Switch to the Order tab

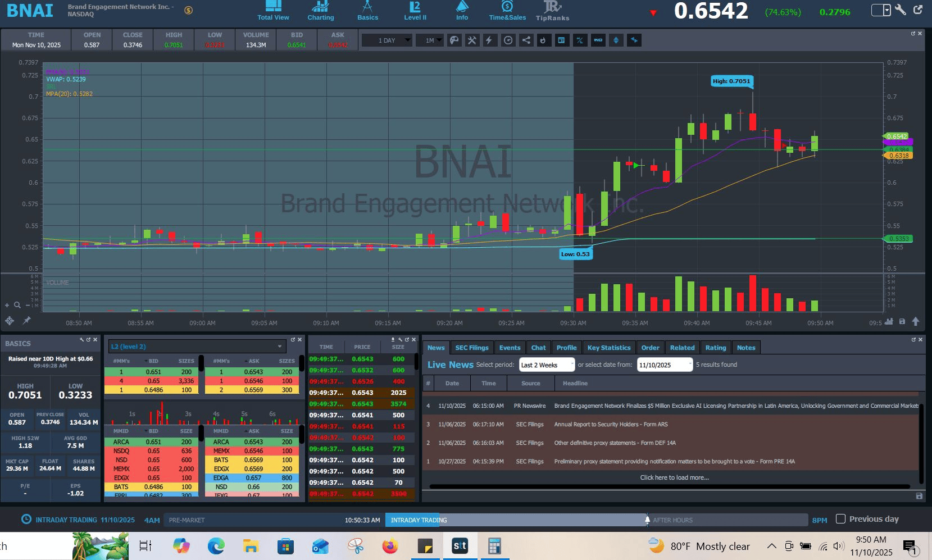pos(650,348)
